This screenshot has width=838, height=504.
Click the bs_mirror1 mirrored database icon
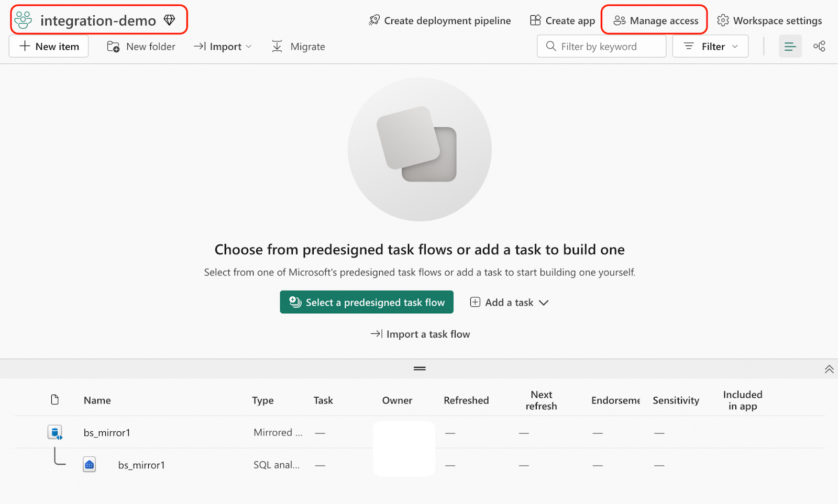click(x=55, y=432)
